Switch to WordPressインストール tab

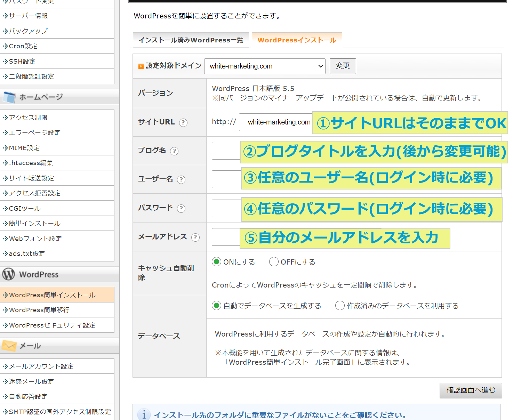click(297, 40)
